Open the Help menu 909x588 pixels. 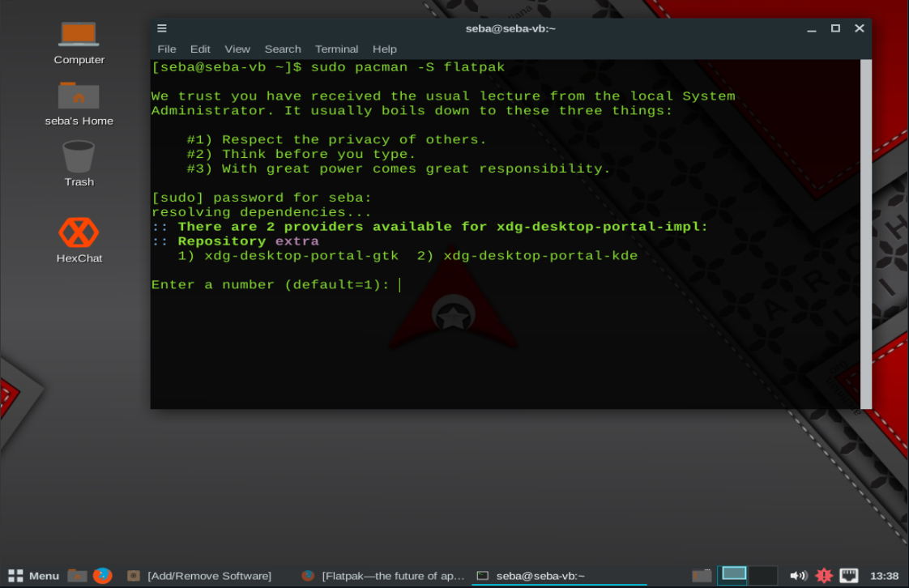click(384, 49)
